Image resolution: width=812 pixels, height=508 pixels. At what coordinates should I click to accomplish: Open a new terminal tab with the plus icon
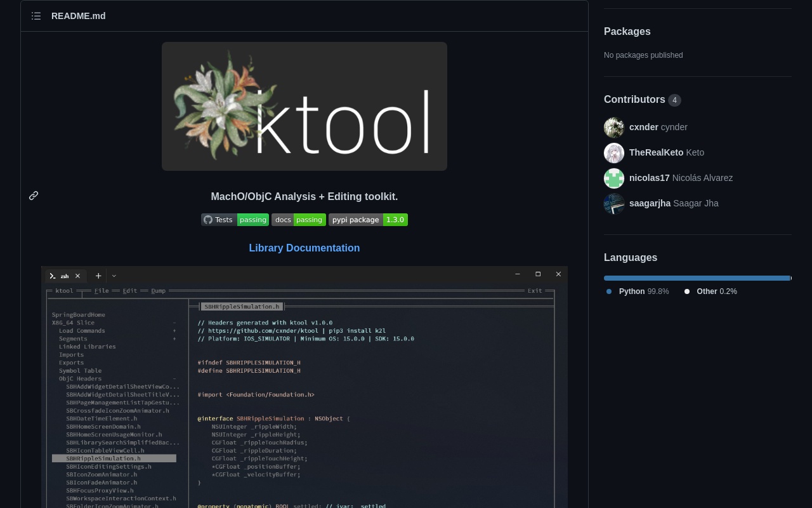(98, 276)
